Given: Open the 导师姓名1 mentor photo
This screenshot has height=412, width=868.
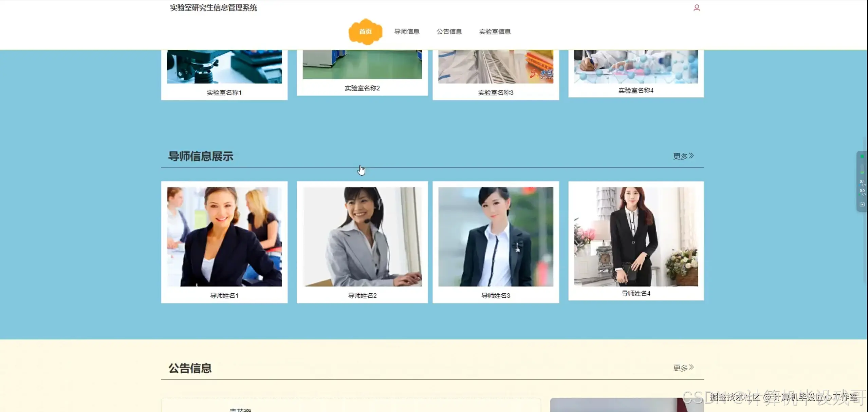Looking at the screenshot, I should click(x=224, y=236).
